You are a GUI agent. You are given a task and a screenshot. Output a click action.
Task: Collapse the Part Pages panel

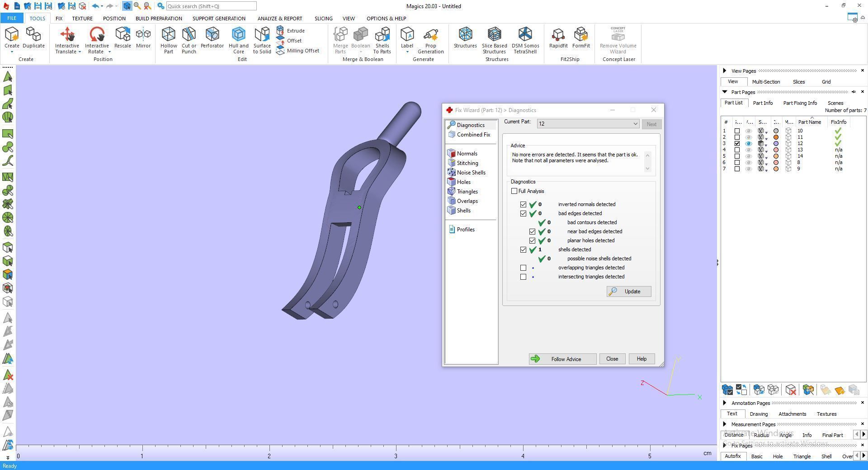725,92
